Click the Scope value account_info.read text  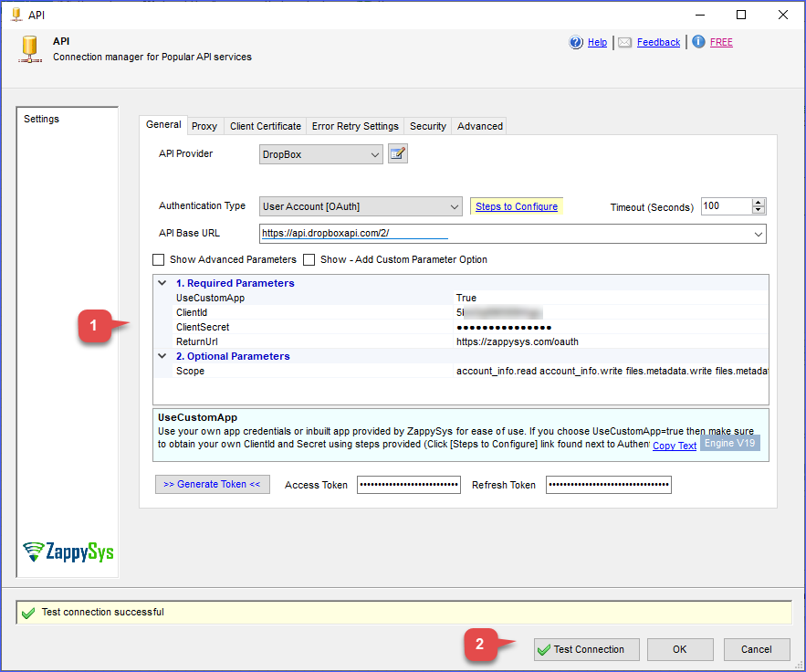click(612, 371)
